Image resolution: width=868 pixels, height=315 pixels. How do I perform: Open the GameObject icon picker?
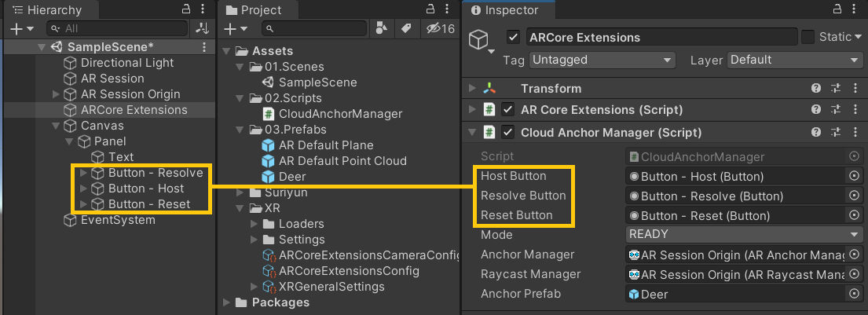click(x=481, y=42)
